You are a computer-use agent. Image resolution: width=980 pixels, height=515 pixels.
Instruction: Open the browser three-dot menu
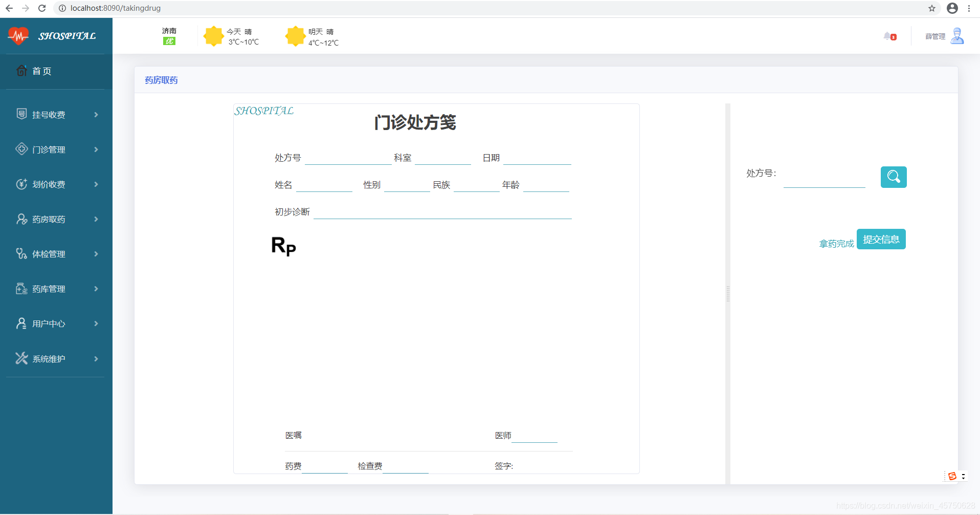point(969,8)
